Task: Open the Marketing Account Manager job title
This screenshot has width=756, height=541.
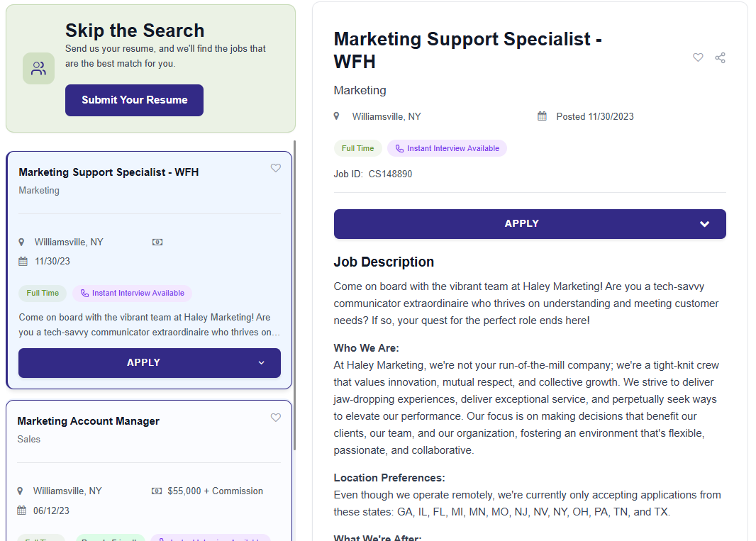Action: [88, 421]
